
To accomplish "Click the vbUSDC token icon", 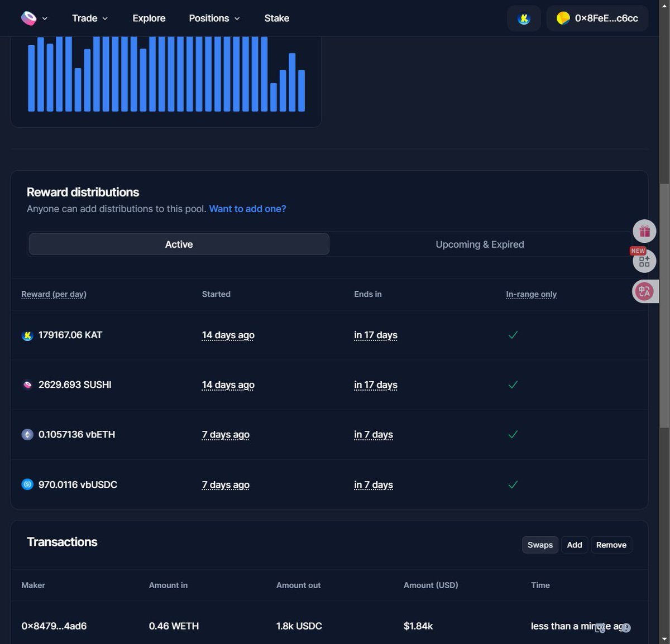I will coord(27,484).
